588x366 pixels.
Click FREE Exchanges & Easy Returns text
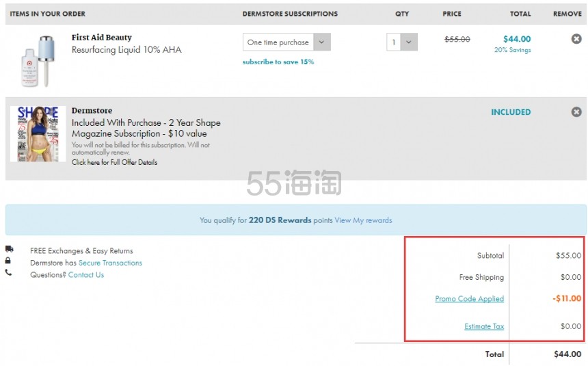click(82, 251)
